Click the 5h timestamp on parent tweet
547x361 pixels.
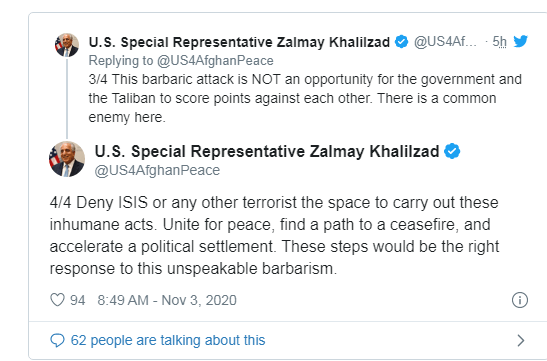pos(499,42)
